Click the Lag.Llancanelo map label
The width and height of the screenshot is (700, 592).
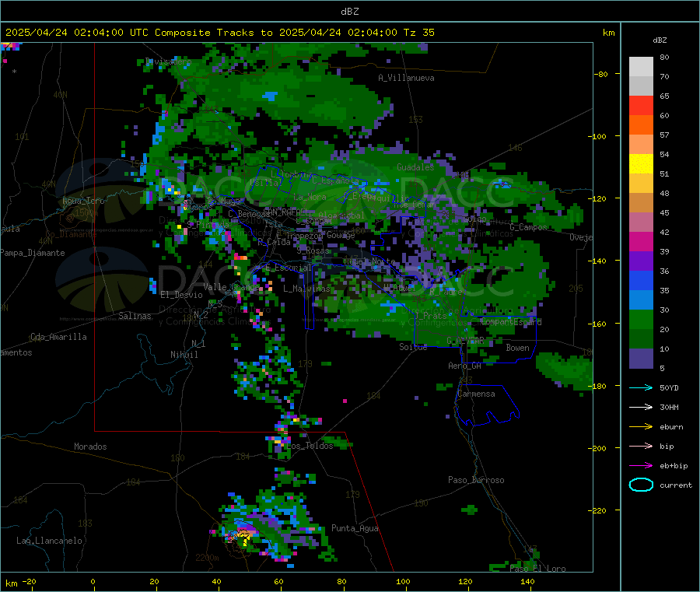point(49,541)
